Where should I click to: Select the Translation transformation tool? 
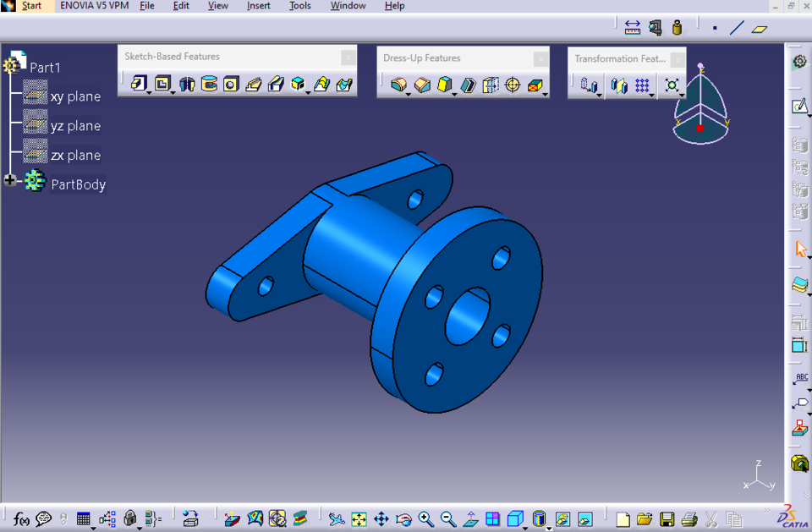589,85
